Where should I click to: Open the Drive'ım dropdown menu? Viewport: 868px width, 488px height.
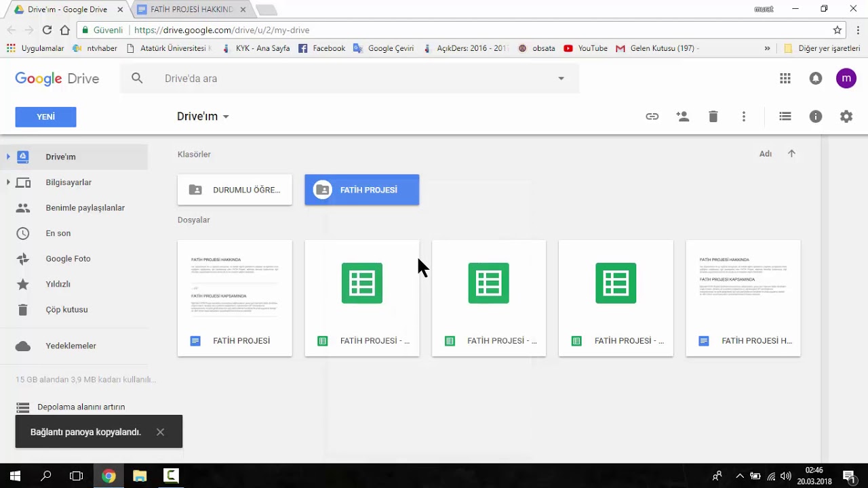(203, 117)
